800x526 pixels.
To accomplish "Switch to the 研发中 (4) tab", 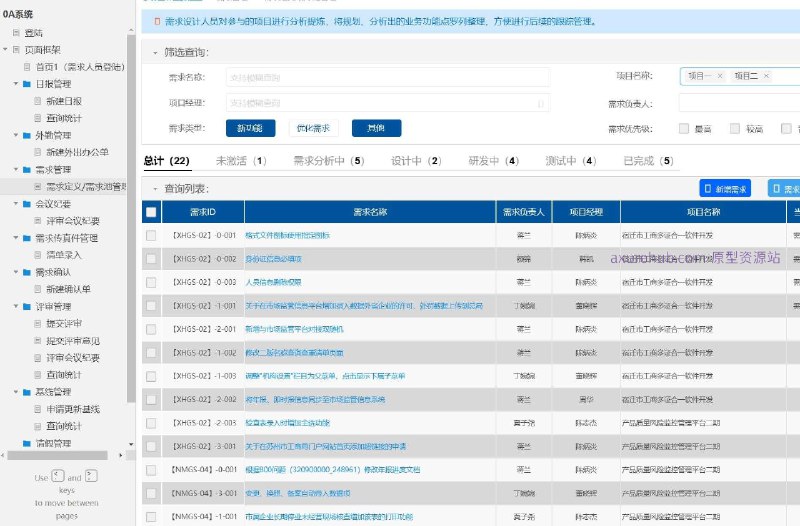I will pyautogui.click(x=493, y=161).
